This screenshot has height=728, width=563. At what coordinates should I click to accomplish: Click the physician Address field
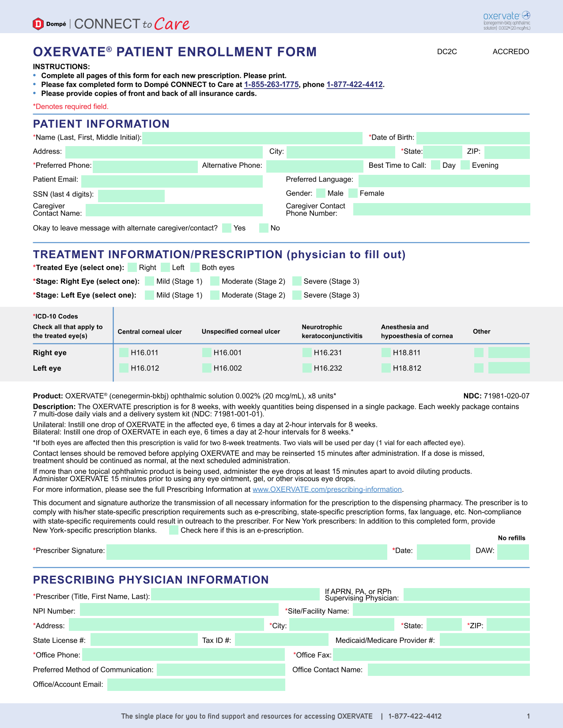coord(166,624)
